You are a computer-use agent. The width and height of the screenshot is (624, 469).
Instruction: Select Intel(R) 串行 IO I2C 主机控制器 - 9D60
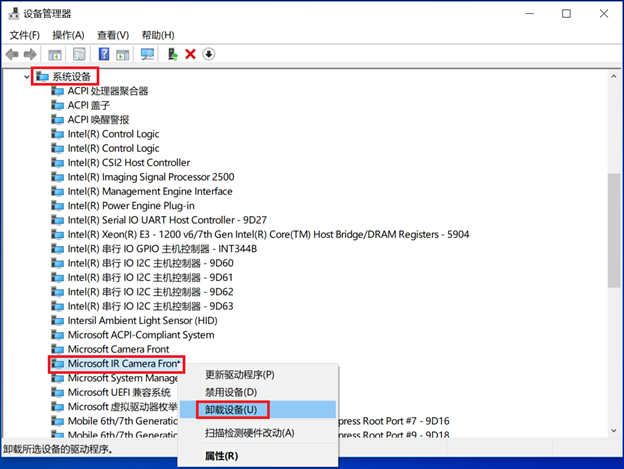pos(150,263)
